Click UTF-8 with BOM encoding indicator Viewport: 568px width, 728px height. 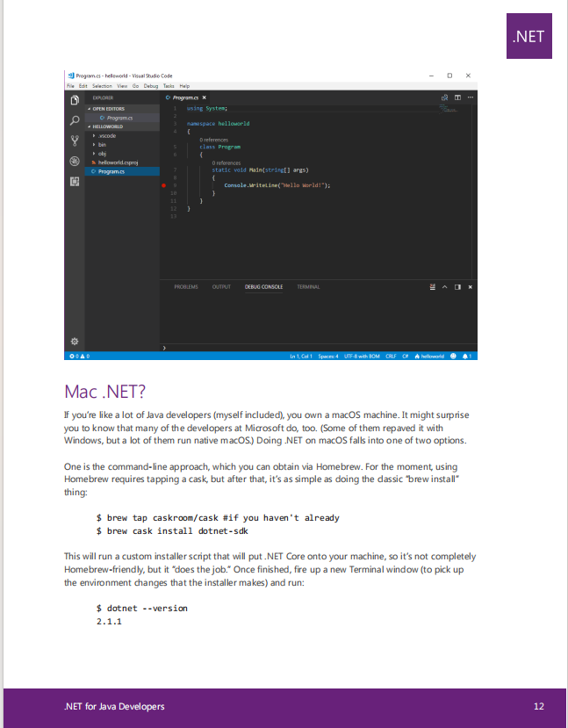pos(362,357)
